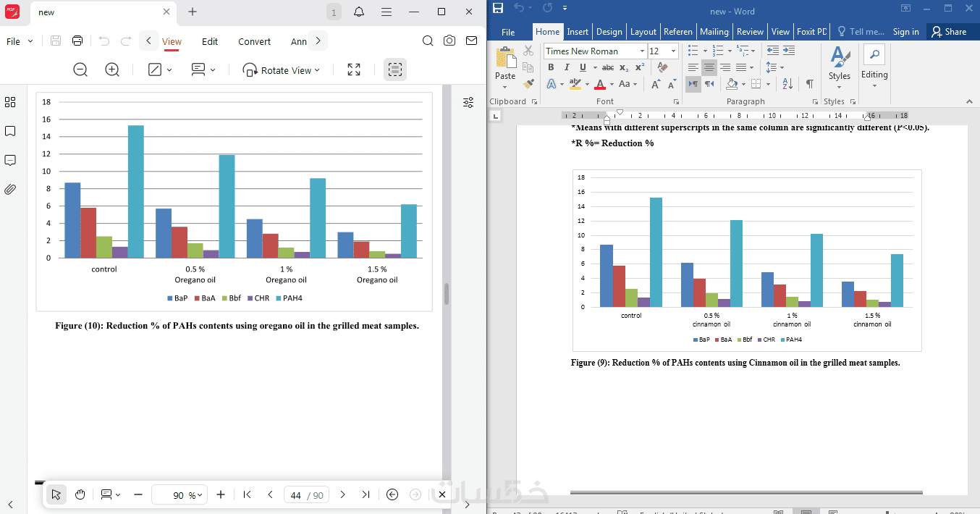Toggle Show/Hide paragraph marks
This screenshot has width=980, height=514.
coord(810,84)
